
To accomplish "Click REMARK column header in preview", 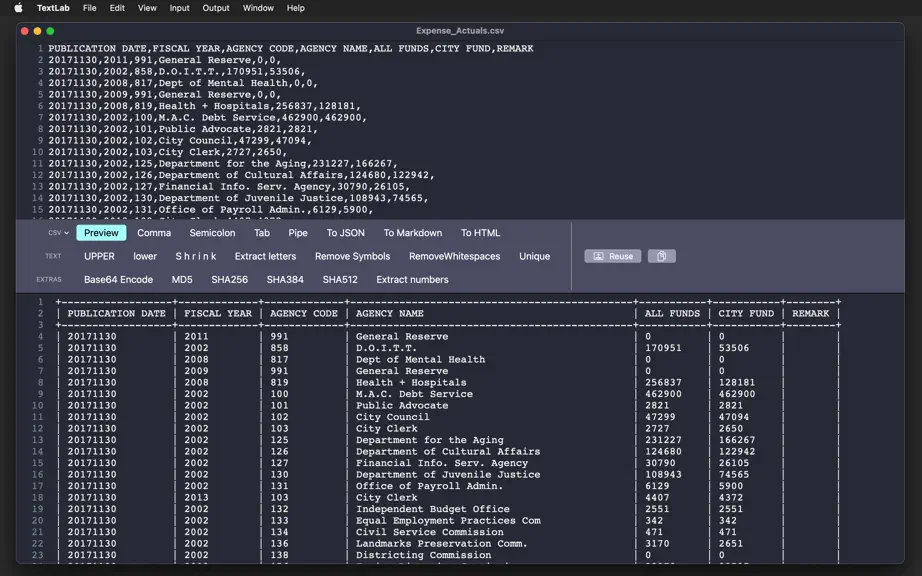I will pos(810,313).
